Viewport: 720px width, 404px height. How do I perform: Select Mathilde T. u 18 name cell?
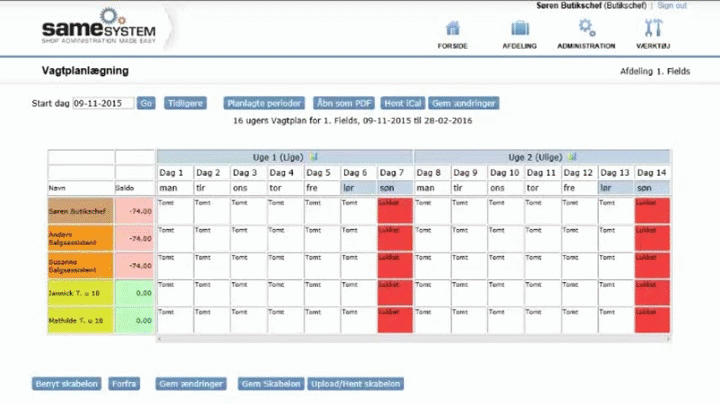[80, 320]
